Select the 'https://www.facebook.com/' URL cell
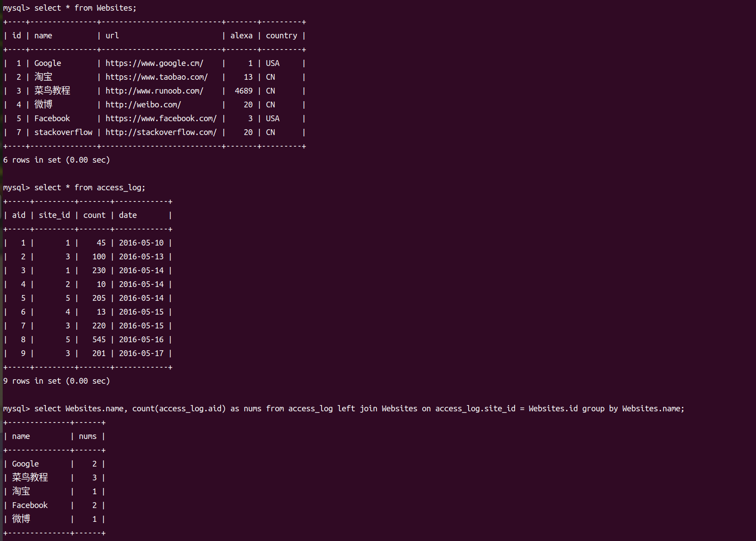 [x=161, y=119]
